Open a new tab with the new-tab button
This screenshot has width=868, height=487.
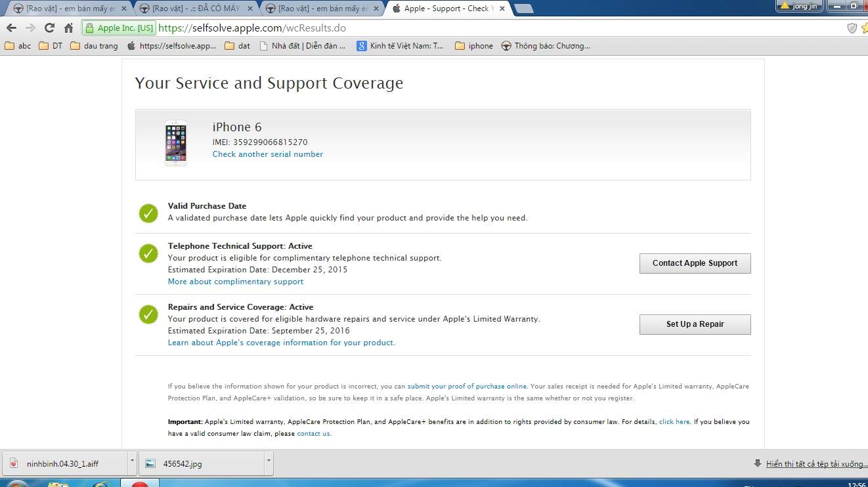(x=523, y=9)
